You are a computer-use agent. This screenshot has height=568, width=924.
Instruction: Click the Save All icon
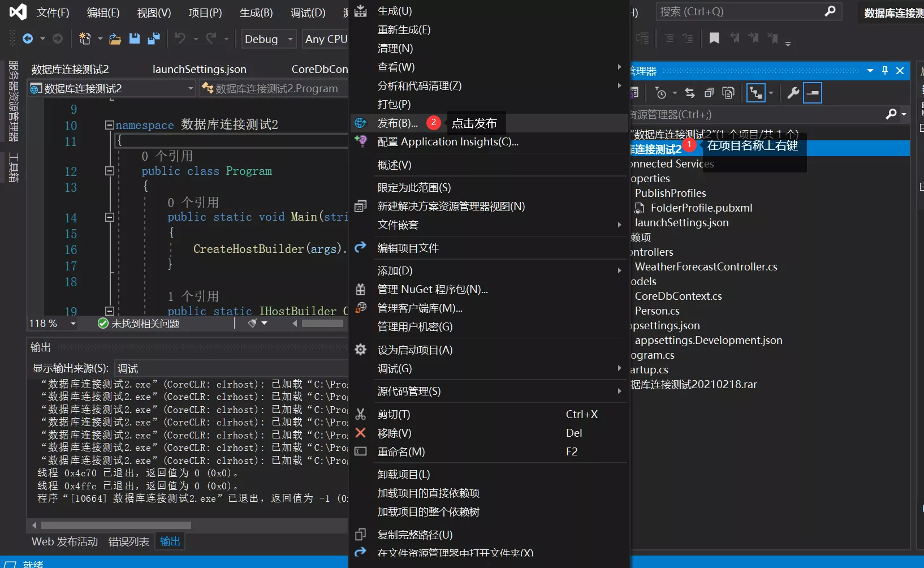[153, 38]
